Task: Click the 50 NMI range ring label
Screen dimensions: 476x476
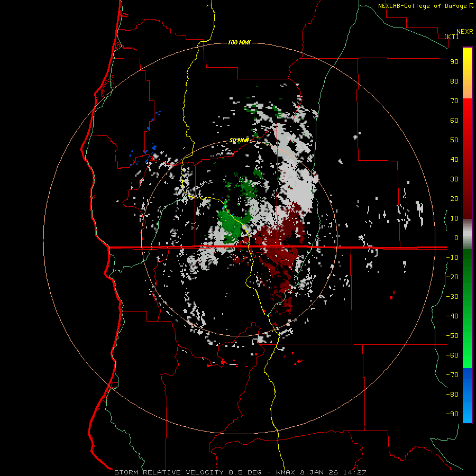Action: click(239, 140)
